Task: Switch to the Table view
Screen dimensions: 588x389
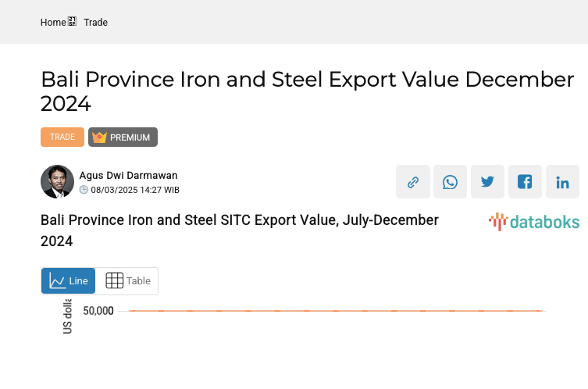Action: pos(127,281)
